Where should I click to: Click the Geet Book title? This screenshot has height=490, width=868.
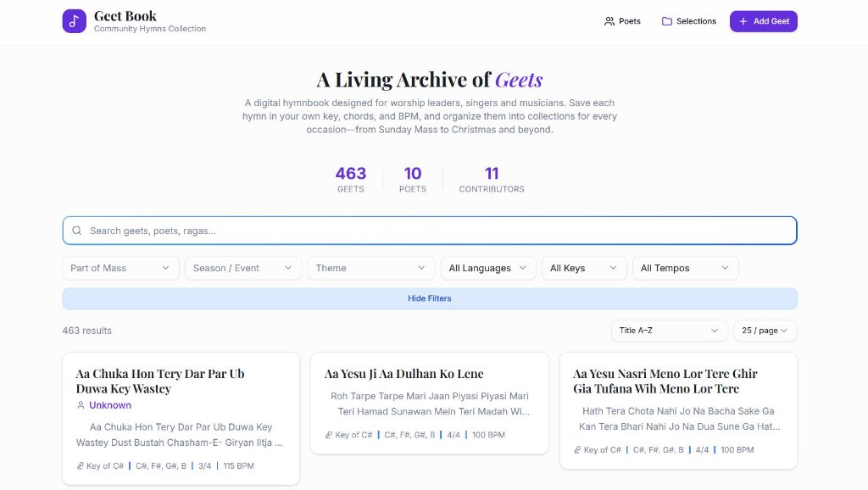pos(125,16)
